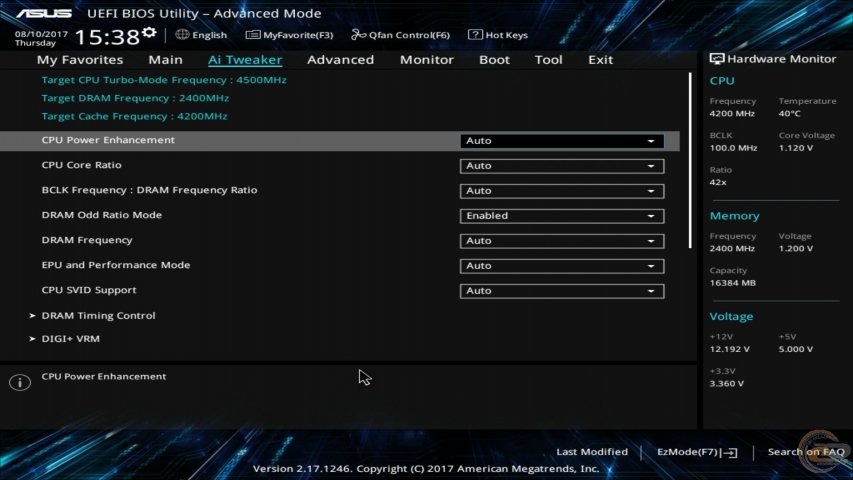The image size is (853, 480).
Task: Click CPU frequency value 4200 MHz
Action: pos(732,114)
